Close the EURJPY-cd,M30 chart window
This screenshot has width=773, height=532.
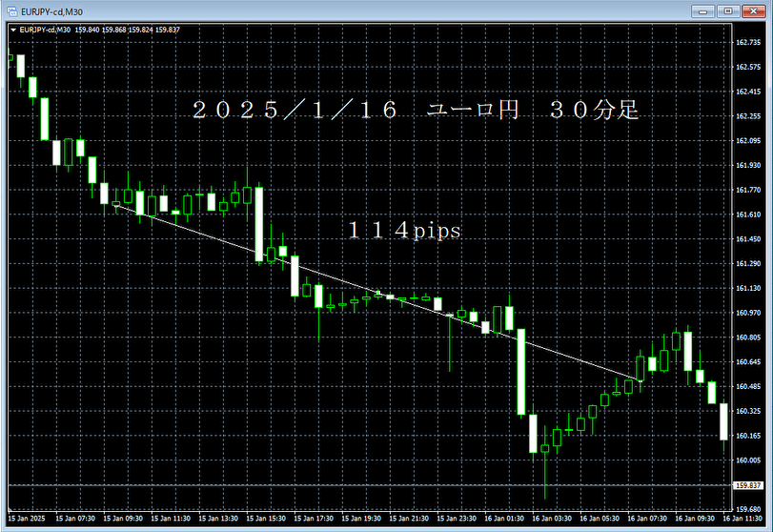[753, 10]
